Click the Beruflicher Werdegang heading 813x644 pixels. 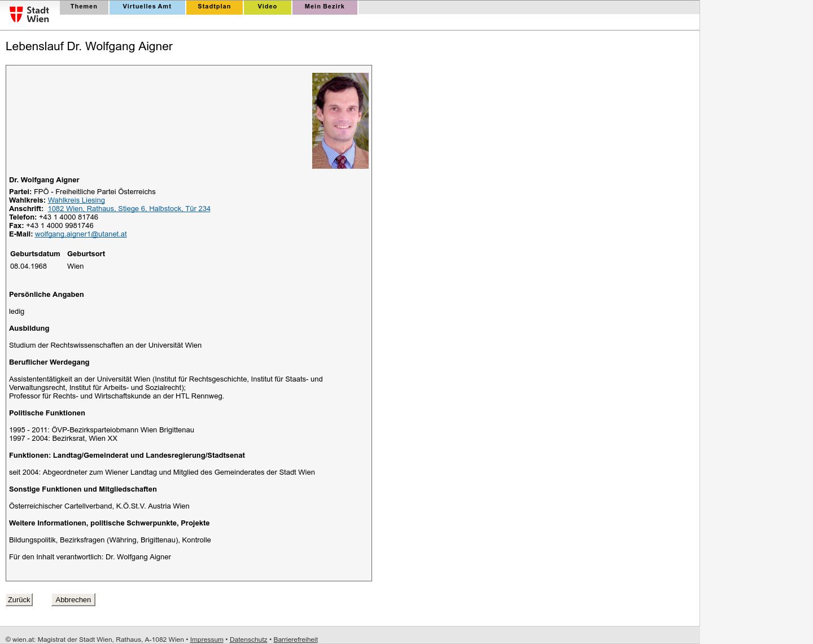click(49, 362)
